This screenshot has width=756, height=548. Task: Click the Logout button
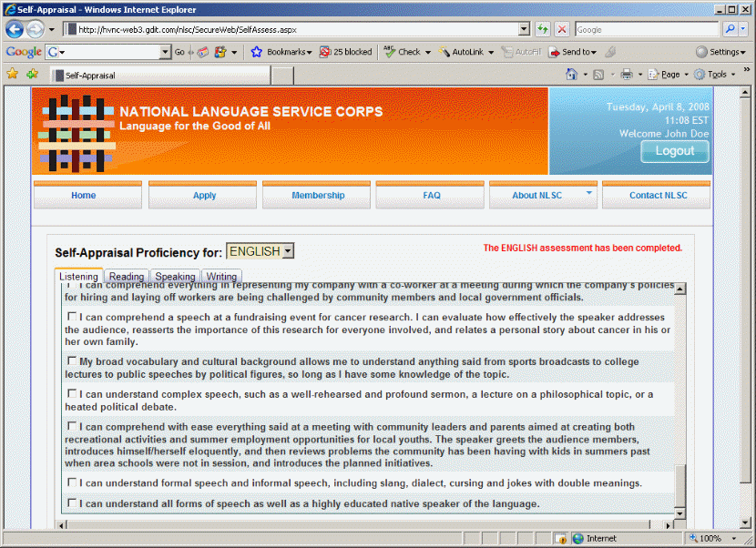point(675,151)
